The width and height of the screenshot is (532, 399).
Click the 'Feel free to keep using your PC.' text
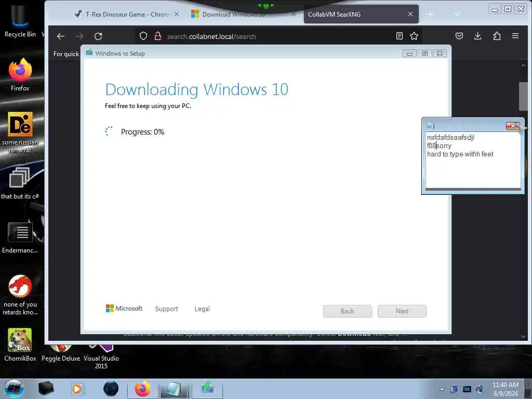148,106
